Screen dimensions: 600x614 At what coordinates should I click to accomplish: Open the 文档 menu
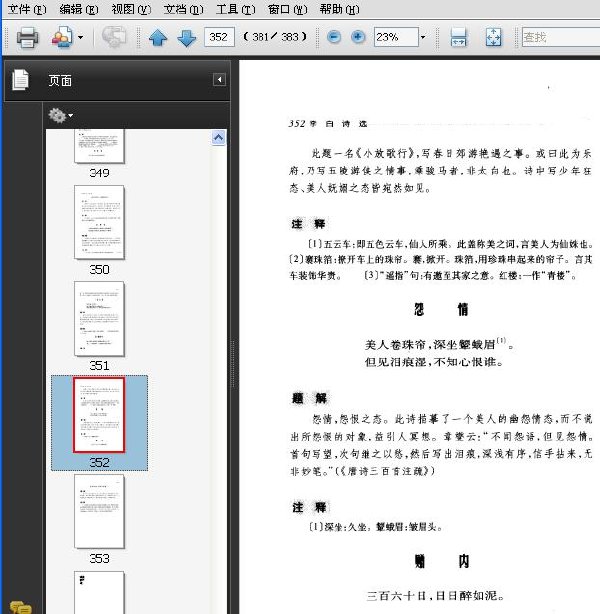pos(183,9)
